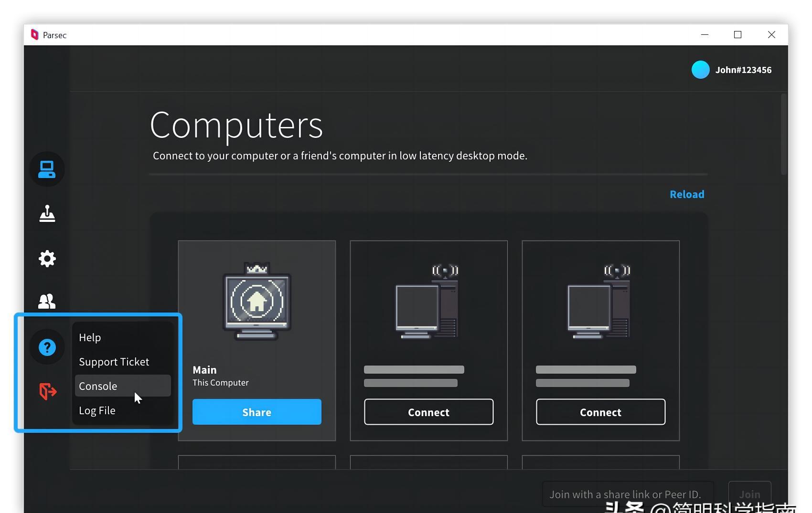Open the Friends icon in sidebar
Image resolution: width=812 pixels, height=513 pixels.
[47, 301]
